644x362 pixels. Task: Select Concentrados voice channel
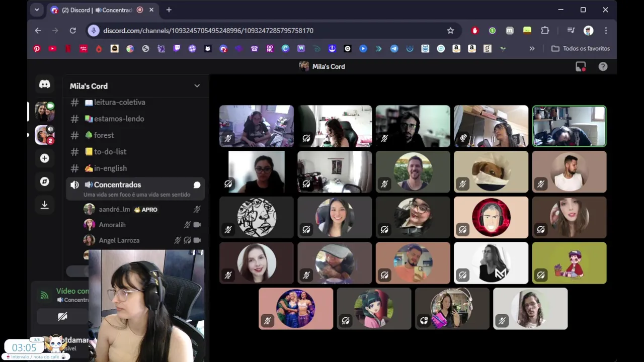pyautogui.click(x=135, y=189)
